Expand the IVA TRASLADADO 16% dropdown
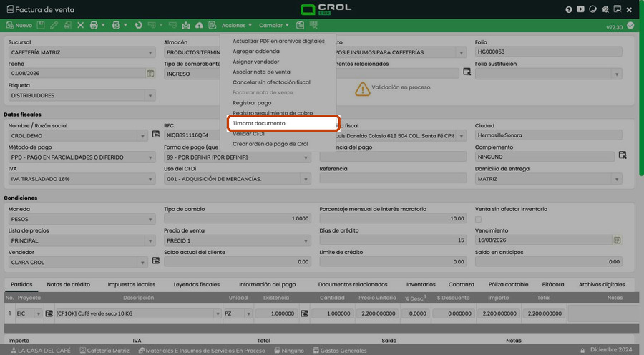Screen dimensions: 644x355 [x=150, y=179]
